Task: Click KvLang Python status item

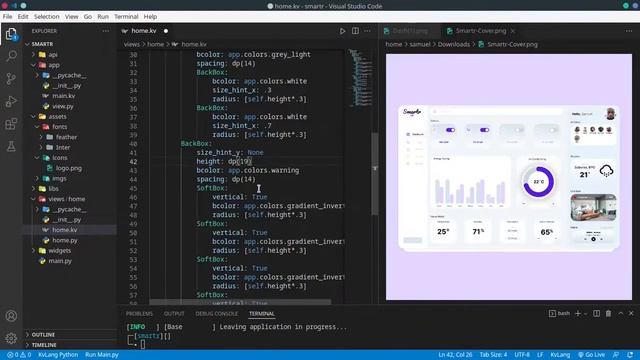Action: pos(58,355)
